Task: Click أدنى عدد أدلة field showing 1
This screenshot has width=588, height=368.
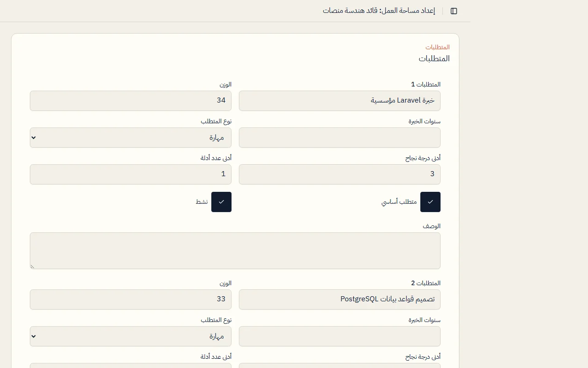Action: coord(130,174)
